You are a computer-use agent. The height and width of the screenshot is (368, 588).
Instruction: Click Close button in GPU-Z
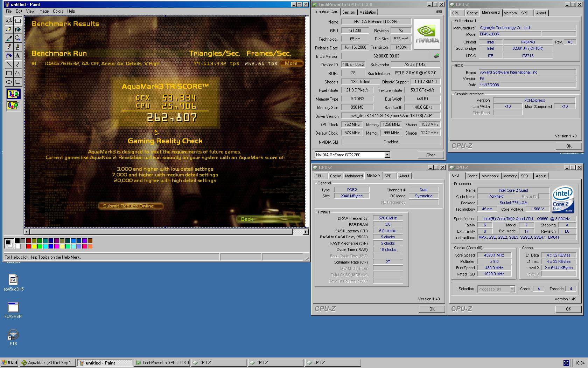coord(431,155)
